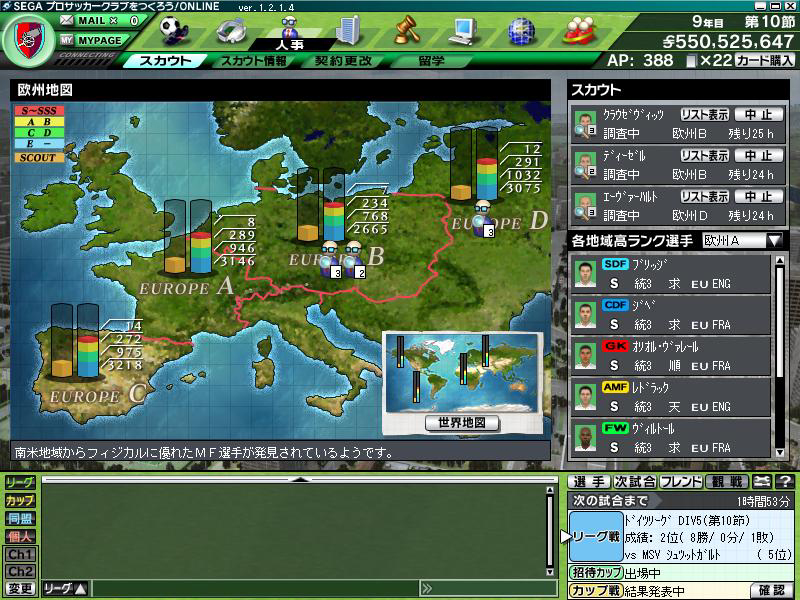Open the auction gavel icon
This screenshot has width=800, height=600.
[404, 29]
